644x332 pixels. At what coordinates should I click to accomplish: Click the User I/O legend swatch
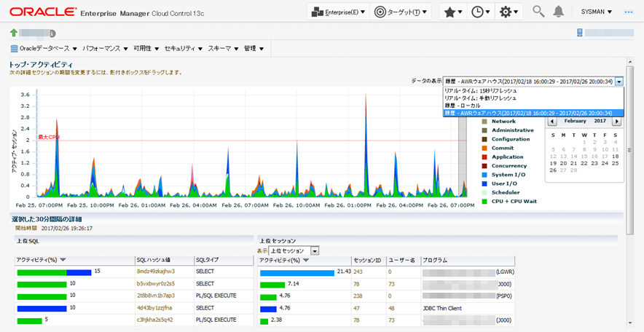pyautogui.click(x=484, y=183)
